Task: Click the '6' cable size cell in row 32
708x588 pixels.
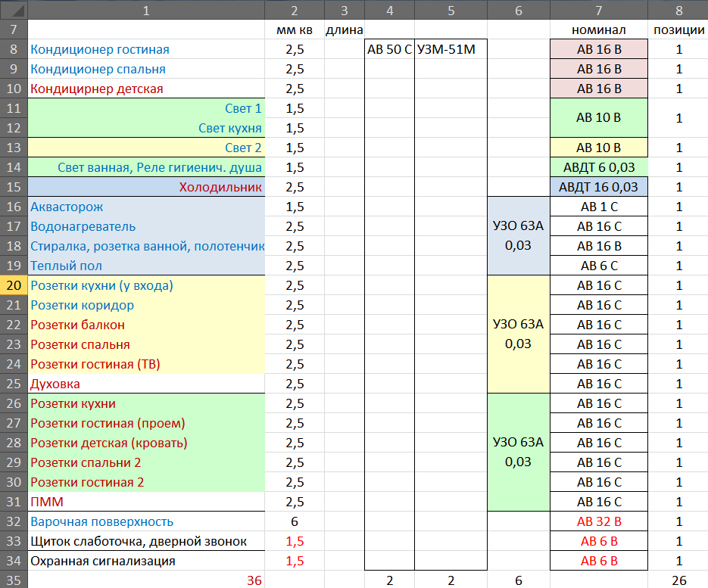Action: coord(295,521)
